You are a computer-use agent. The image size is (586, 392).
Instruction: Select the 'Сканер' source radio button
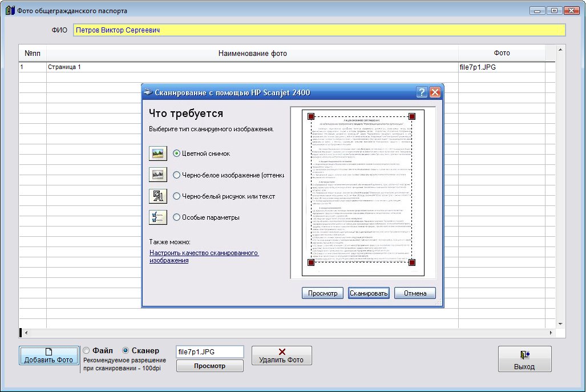point(126,351)
